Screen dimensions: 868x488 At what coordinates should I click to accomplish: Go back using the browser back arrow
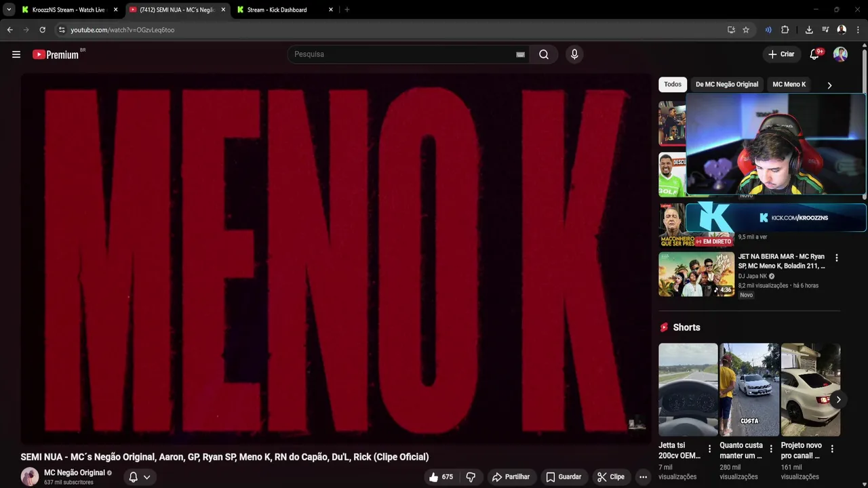point(9,30)
